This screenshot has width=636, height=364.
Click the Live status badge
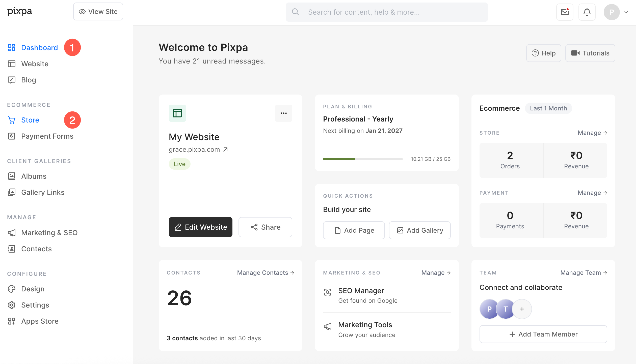click(179, 164)
